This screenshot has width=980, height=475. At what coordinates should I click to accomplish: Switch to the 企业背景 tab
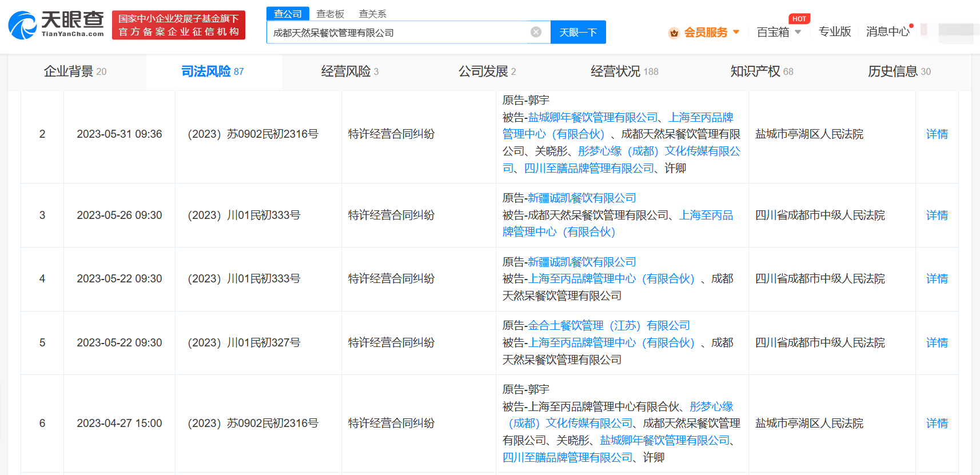click(75, 71)
